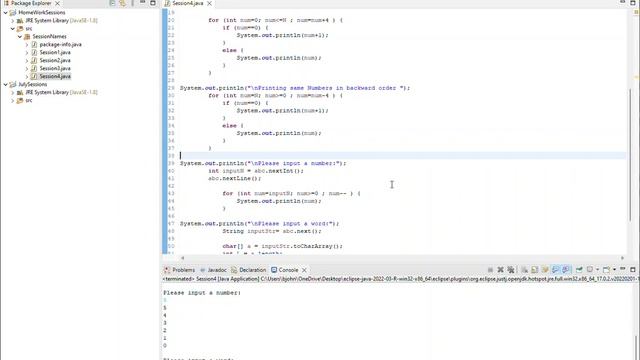
Task: Switch to the Package Explorer tab
Action: (x=31, y=3)
